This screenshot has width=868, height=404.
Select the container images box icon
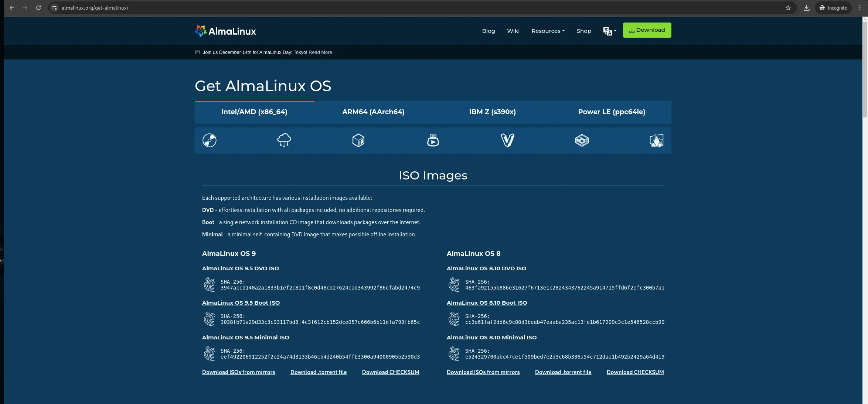coord(358,140)
